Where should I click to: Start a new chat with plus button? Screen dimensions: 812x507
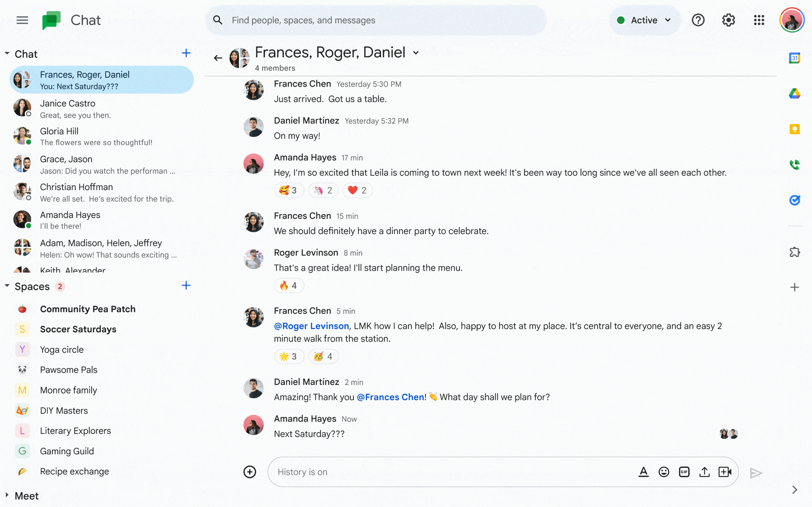pos(186,53)
